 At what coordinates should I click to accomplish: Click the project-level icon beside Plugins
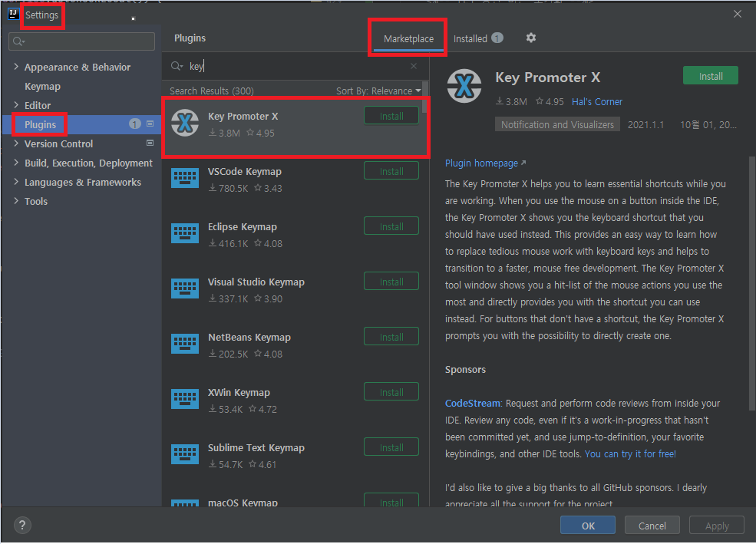click(x=150, y=124)
